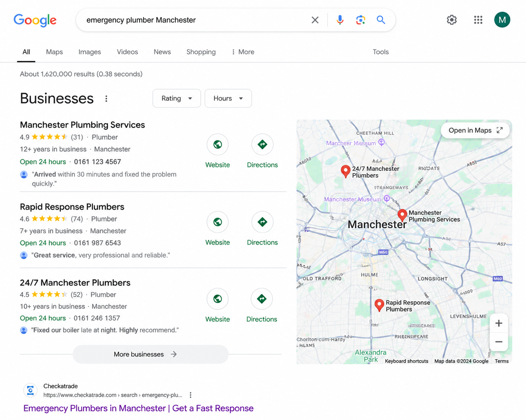The image size is (526, 420).
Task: Get directions to Rapid Response Plumbers
Action: pyautogui.click(x=262, y=222)
